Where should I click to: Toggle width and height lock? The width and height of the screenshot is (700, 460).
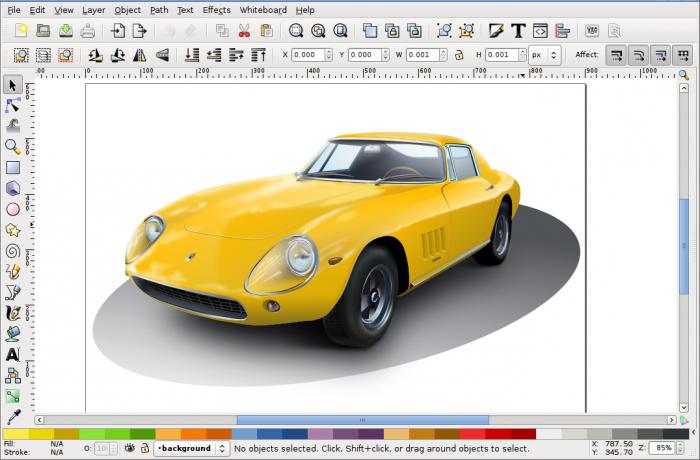tap(459, 55)
